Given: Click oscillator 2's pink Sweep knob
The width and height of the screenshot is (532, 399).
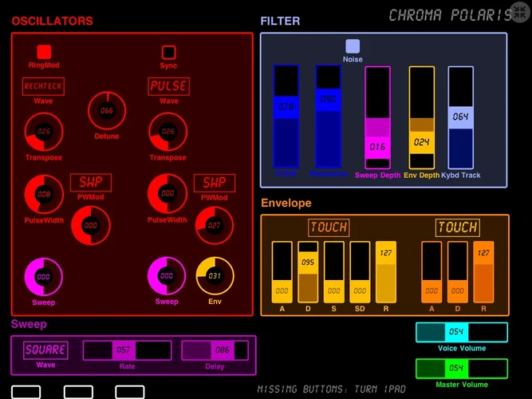Looking at the screenshot, I should [167, 276].
